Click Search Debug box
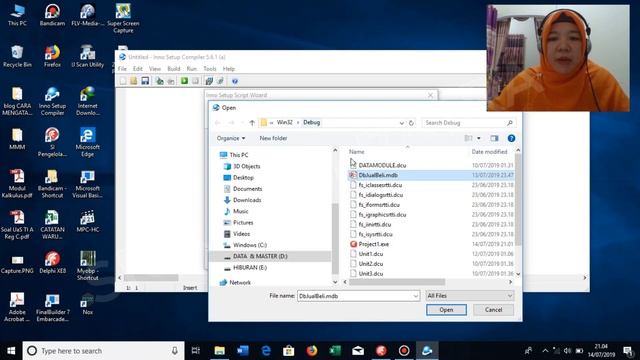Screen dimensions: 640x360 point(468,122)
